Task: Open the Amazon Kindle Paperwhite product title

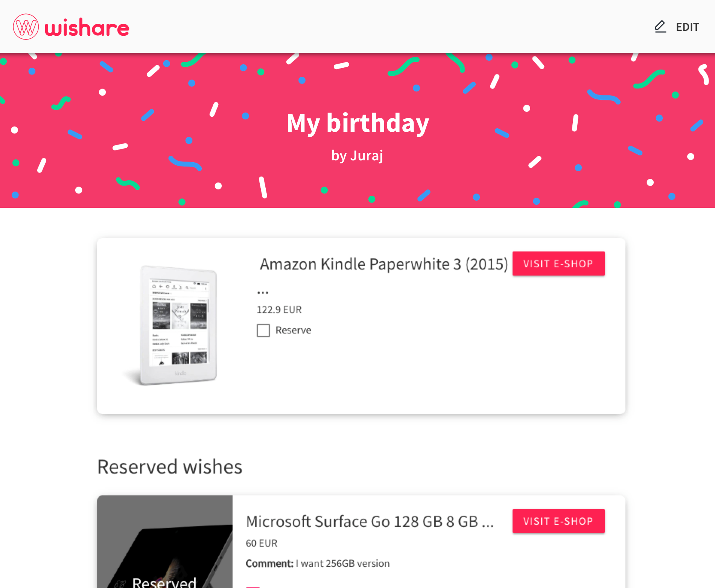Action: (384, 264)
